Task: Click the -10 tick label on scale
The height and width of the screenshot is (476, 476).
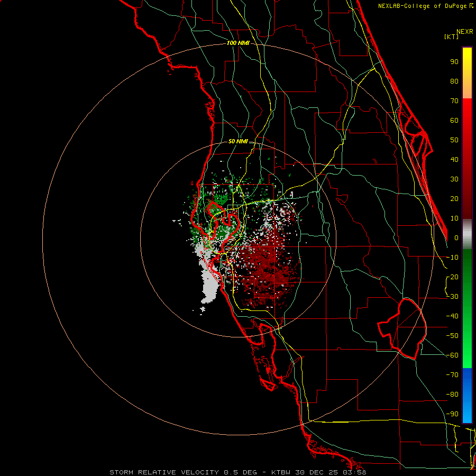Action: point(452,258)
